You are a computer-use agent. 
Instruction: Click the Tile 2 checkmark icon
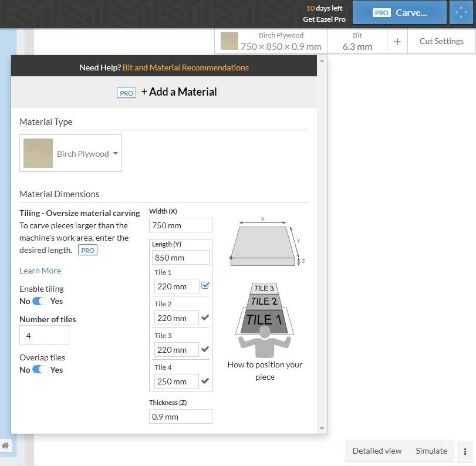click(x=205, y=318)
